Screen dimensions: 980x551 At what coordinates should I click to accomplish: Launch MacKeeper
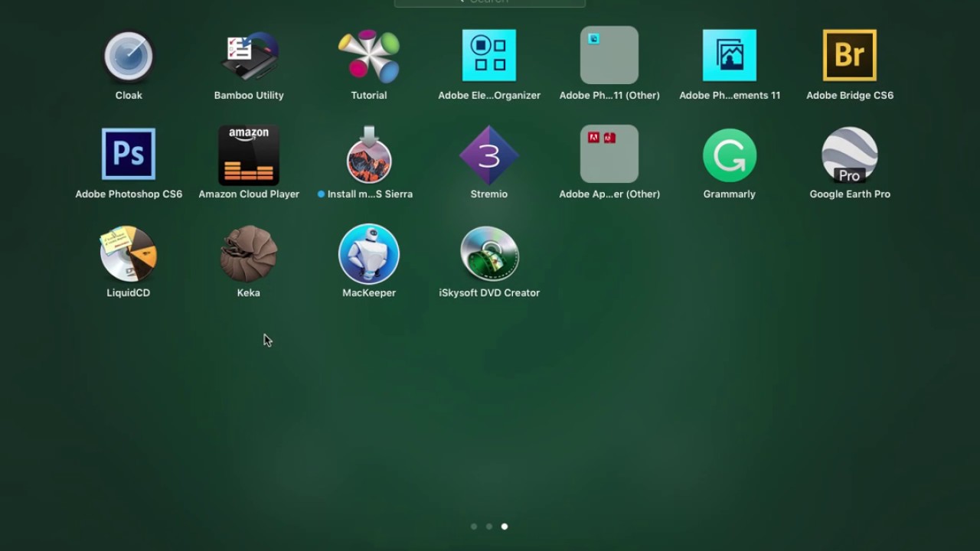click(369, 254)
